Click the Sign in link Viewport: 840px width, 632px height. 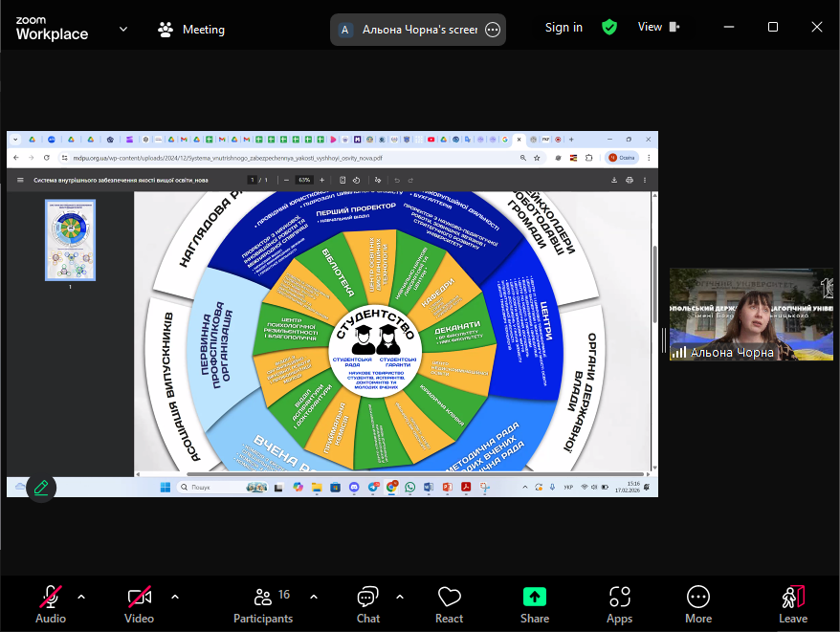pos(564,28)
